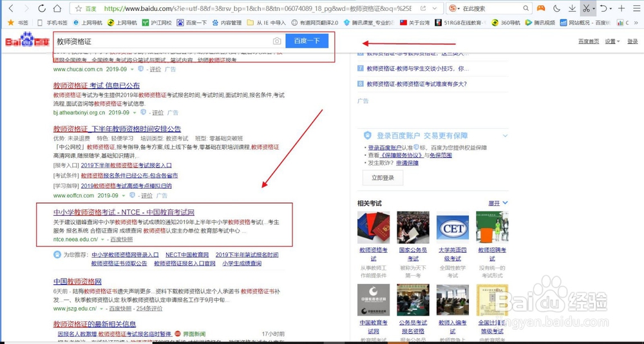Open the 关于台湾 bookmark
Image resolution: width=644 pixels, height=344 pixels.
[415, 23]
